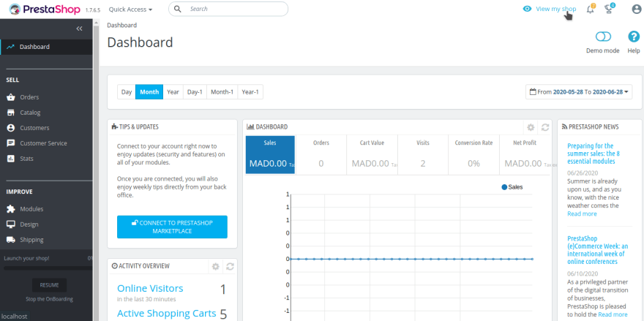Open Orders in the sidebar

click(x=29, y=97)
